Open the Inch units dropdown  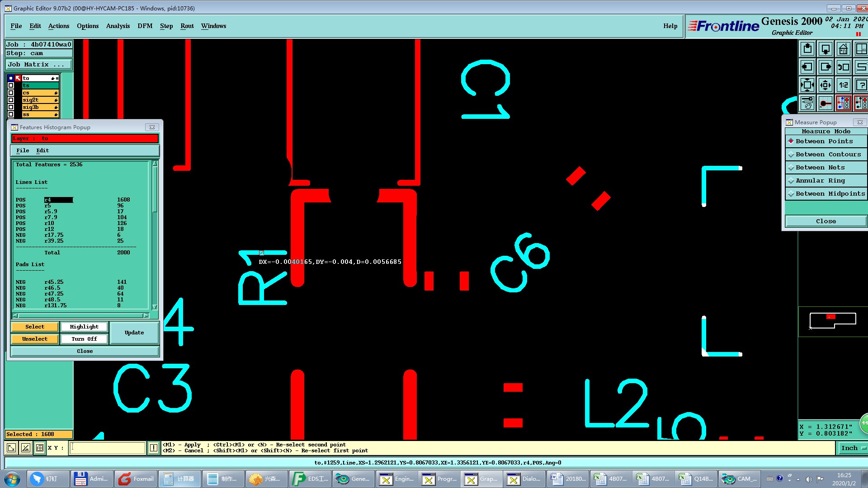[853, 448]
